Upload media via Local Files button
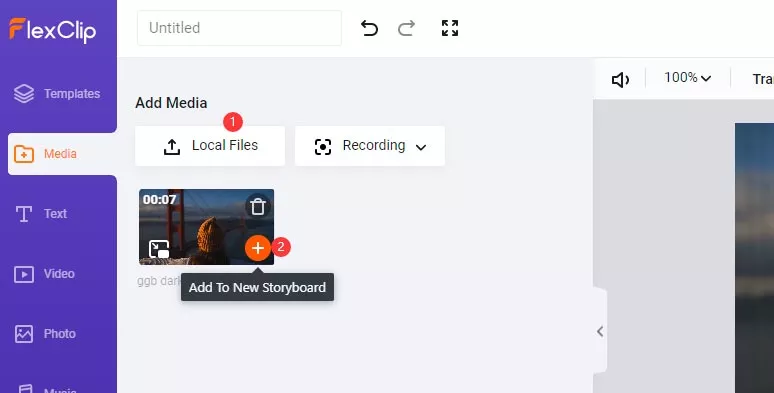 coord(210,146)
